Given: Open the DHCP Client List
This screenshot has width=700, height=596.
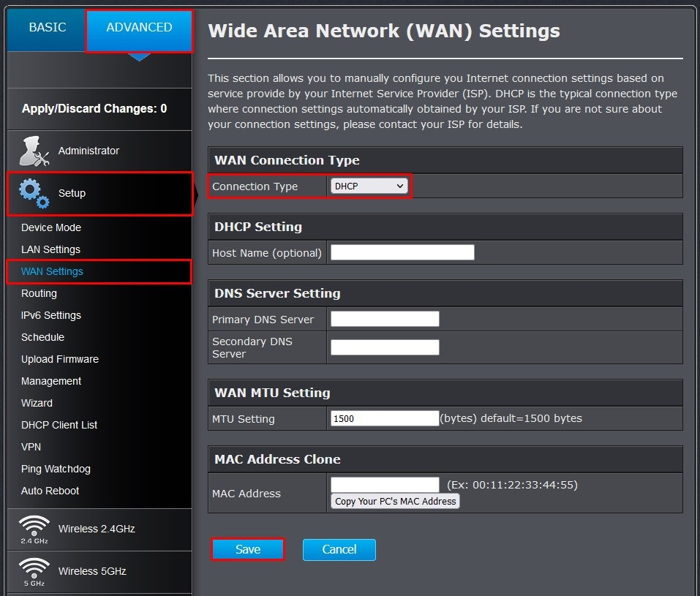Looking at the screenshot, I should pos(59,425).
